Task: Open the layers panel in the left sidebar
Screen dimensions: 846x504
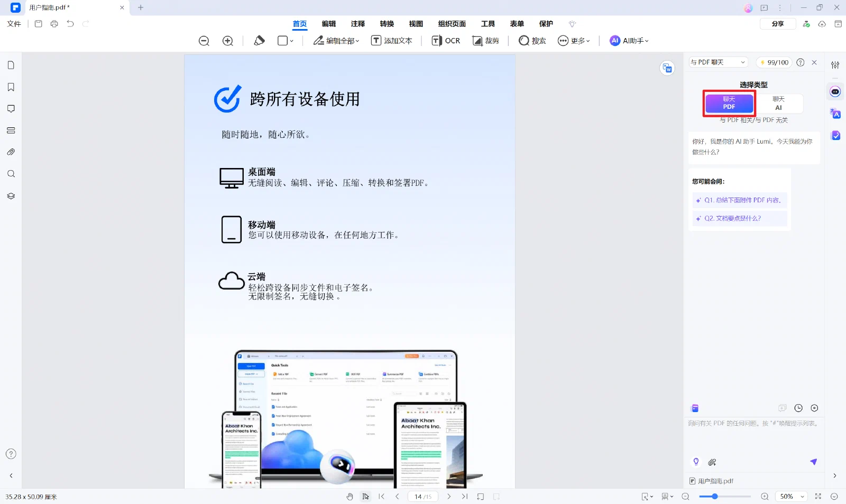Action: 11,195
